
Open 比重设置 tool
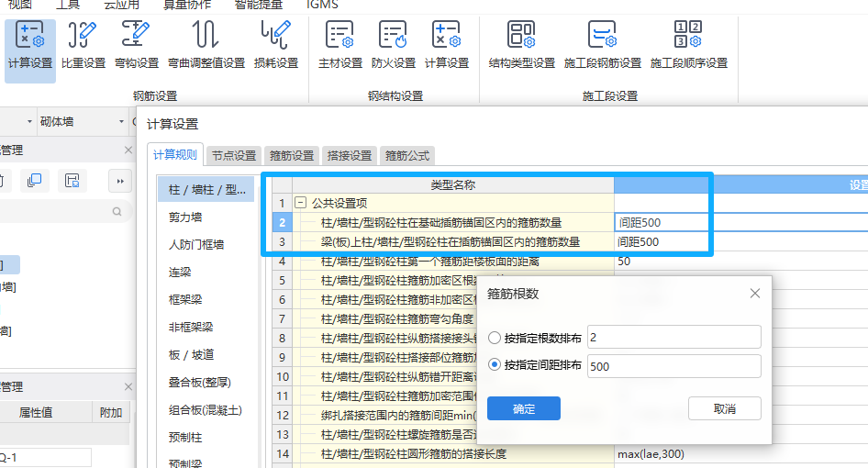(83, 47)
